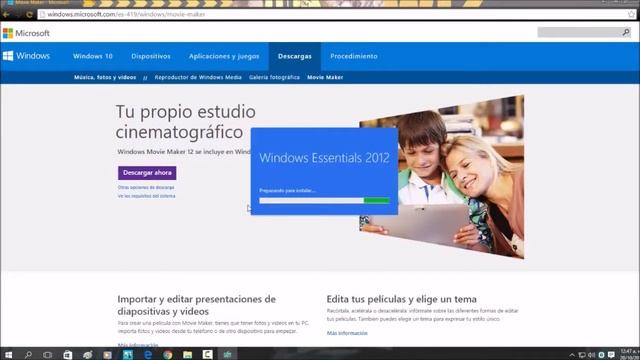This screenshot has height=360, width=640.
Task: Go to Reproductor de Windows Media
Action: point(198,77)
